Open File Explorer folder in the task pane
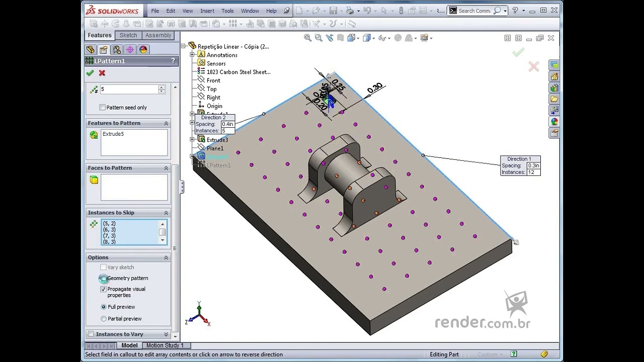This screenshot has height=362, width=644. (554, 99)
